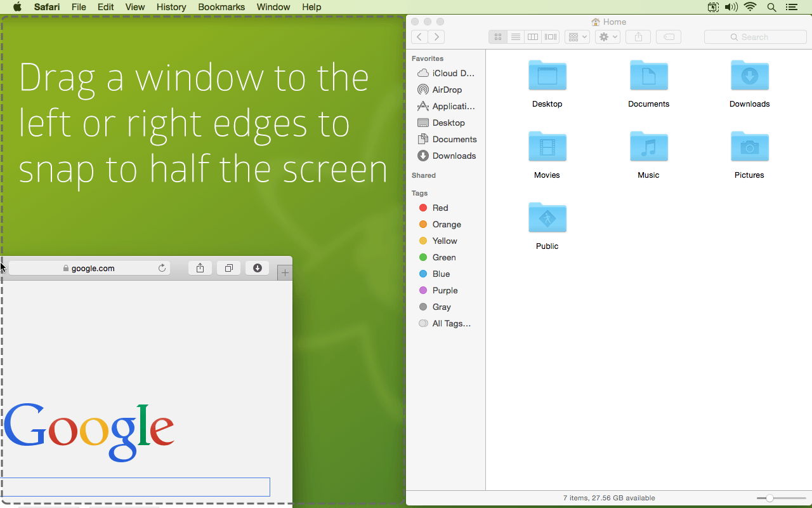Click the Google logo
812x508 pixels.
[x=89, y=431]
